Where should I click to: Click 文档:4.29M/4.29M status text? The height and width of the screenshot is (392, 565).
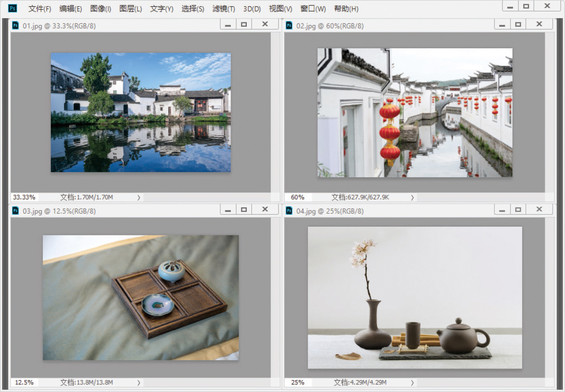coord(360,382)
